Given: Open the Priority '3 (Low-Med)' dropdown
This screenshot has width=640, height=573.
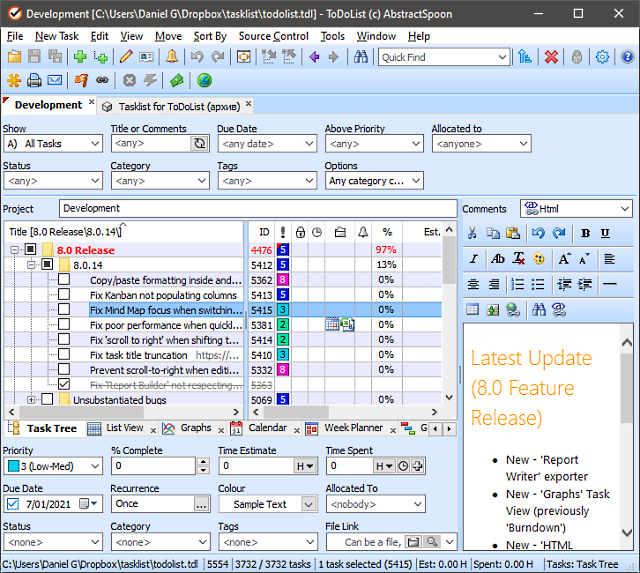Looking at the screenshot, I should pyautogui.click(x=53, y=466).
